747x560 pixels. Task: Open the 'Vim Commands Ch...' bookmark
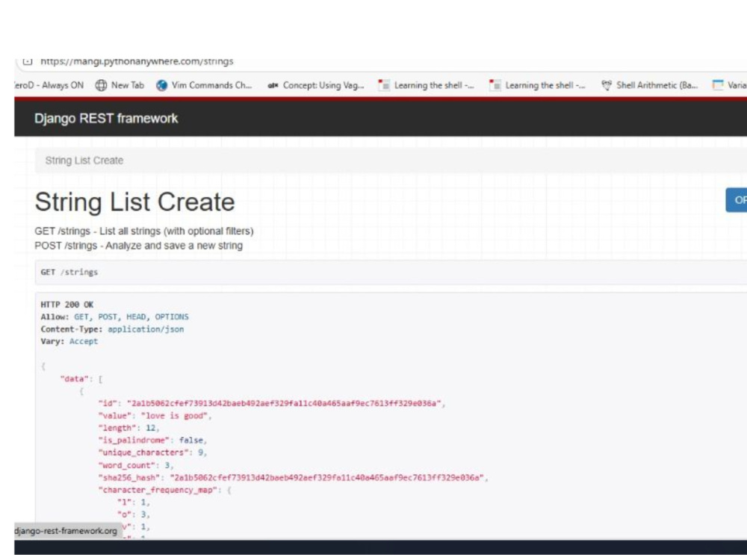[x=211, y=85]
